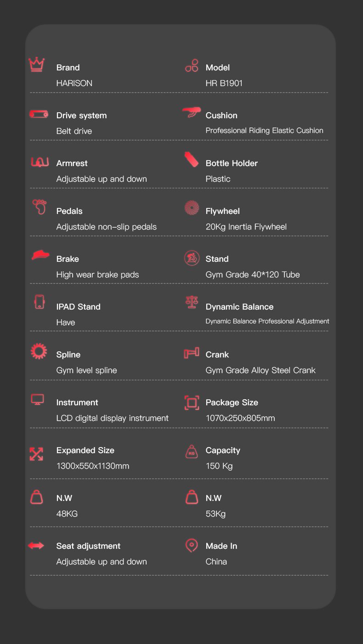Click the phone IPAD Stand icon
This screenshot has width=363, height=644.
40,302
